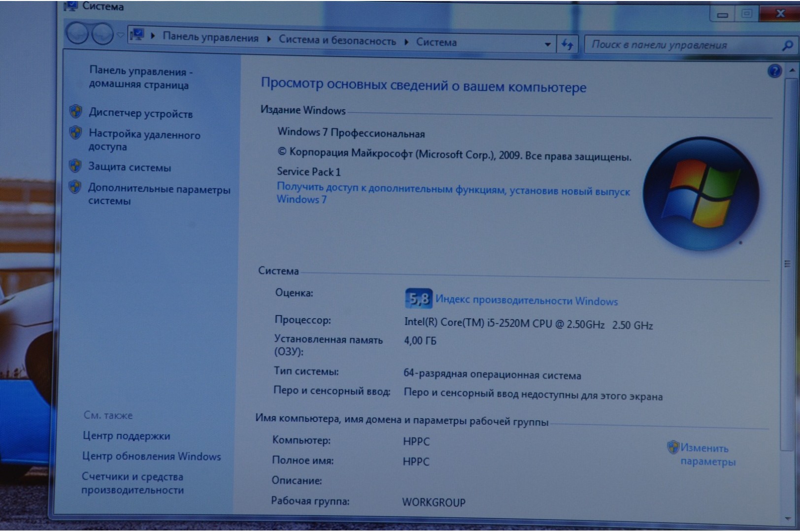
Task: Open Индекс производительности Windows link
Action: [526, 300]
